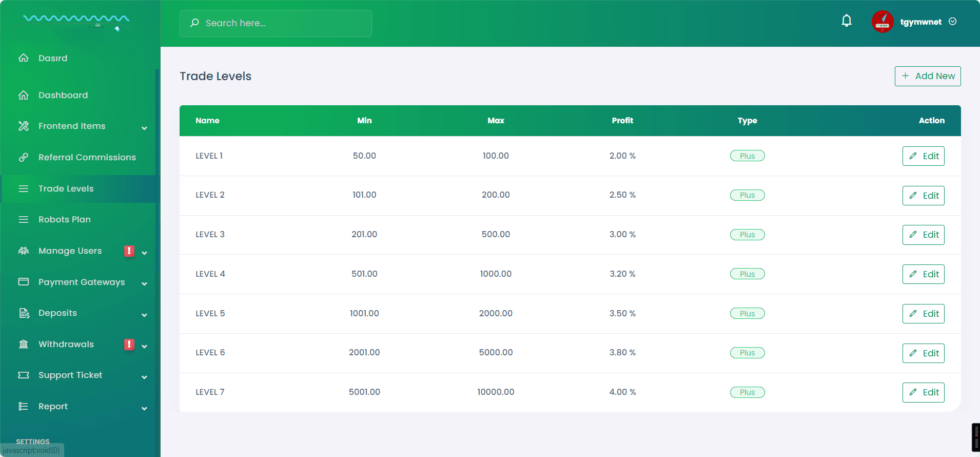
Task: Expand the Deposits submenu chevron
Action: [x=144, y=315]
